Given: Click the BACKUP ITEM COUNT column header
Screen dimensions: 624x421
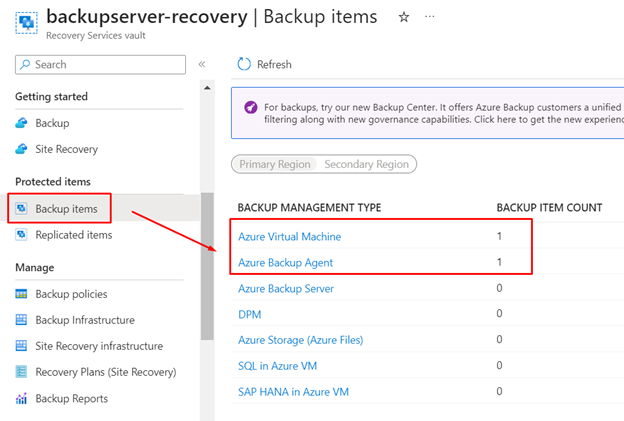Looking at the screenshot, I should pos(549,208).
